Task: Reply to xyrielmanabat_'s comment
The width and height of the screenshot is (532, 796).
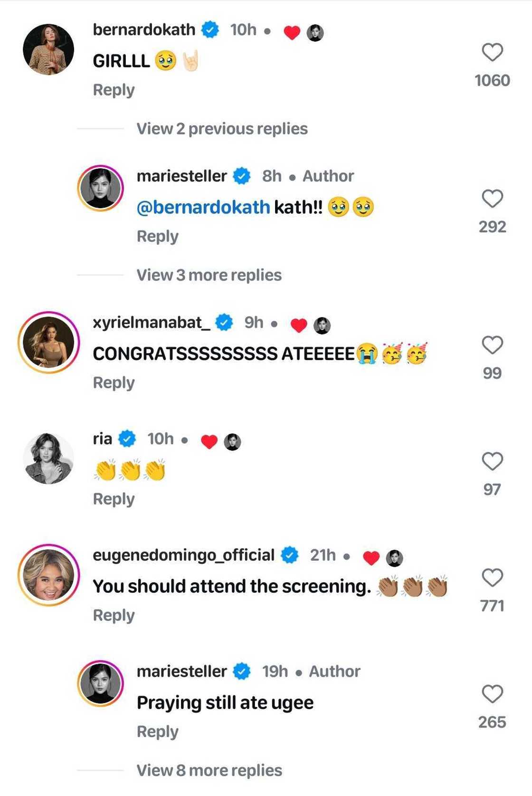Action: pos(114,383)
